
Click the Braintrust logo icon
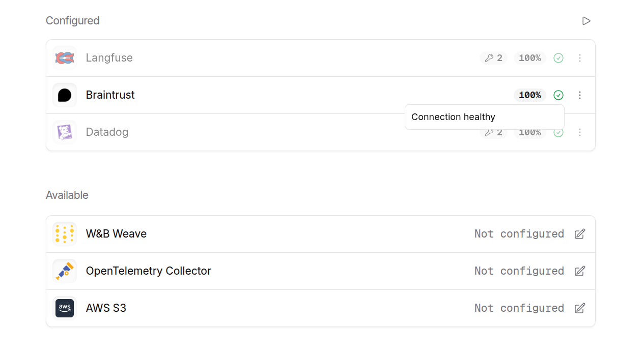65,95
